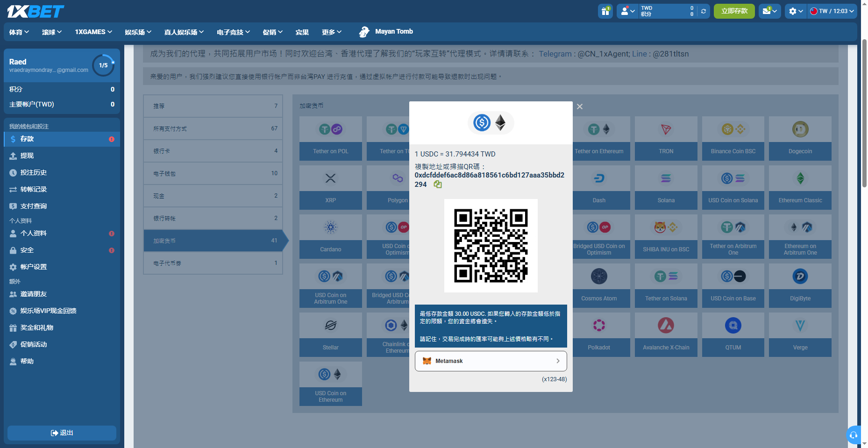This screenshot has width=868, height=448.
Task: Click the QR code image
Action: point(491,246)
